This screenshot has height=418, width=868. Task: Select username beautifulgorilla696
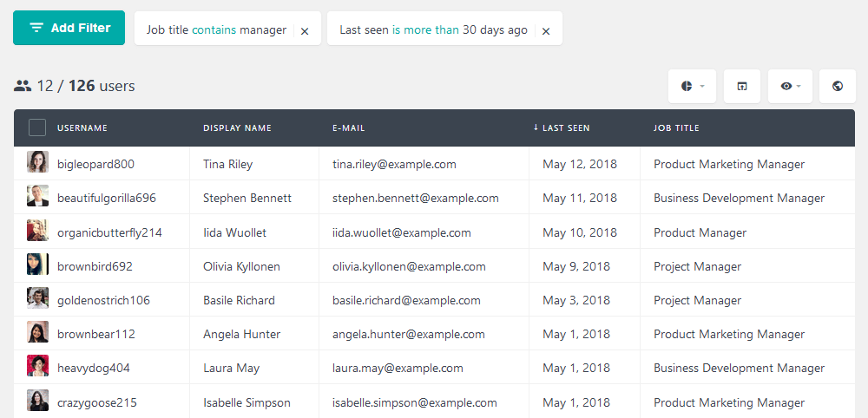pos(107,198)
